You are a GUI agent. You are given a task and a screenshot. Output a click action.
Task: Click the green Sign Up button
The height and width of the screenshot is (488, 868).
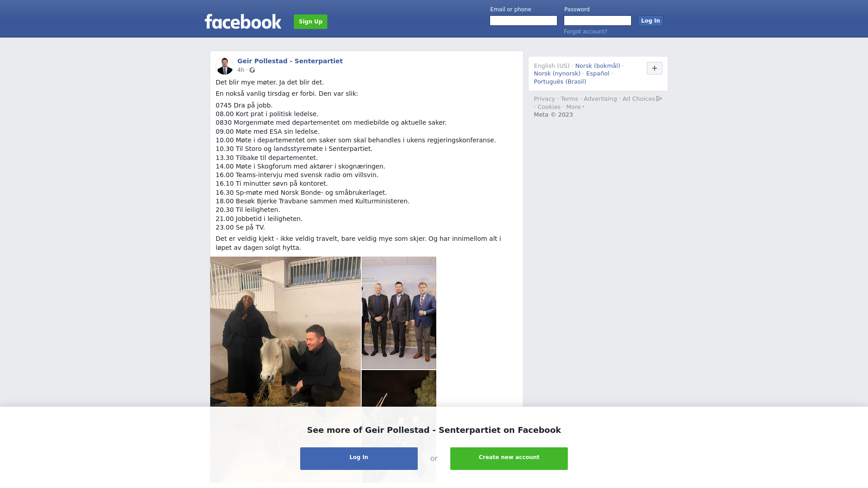(311, 22)
